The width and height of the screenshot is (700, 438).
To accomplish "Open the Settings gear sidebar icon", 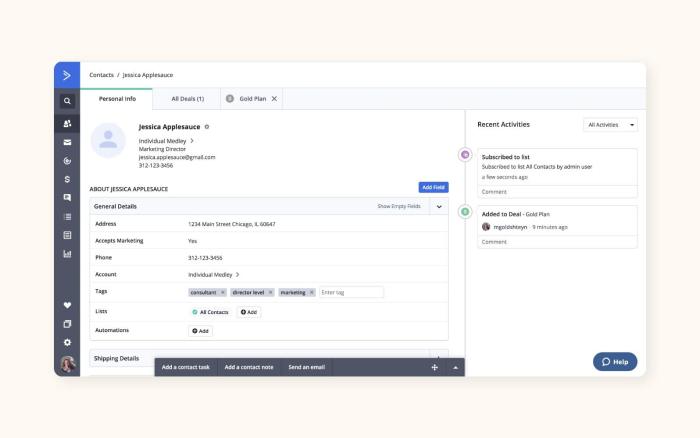I will pyautogui.click(x=67, y=342).
